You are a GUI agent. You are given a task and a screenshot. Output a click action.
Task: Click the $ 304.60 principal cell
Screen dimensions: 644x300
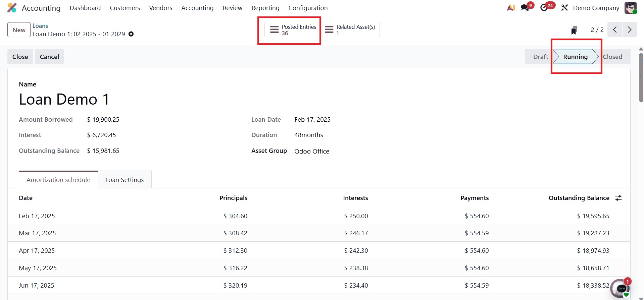coord(235,216)
